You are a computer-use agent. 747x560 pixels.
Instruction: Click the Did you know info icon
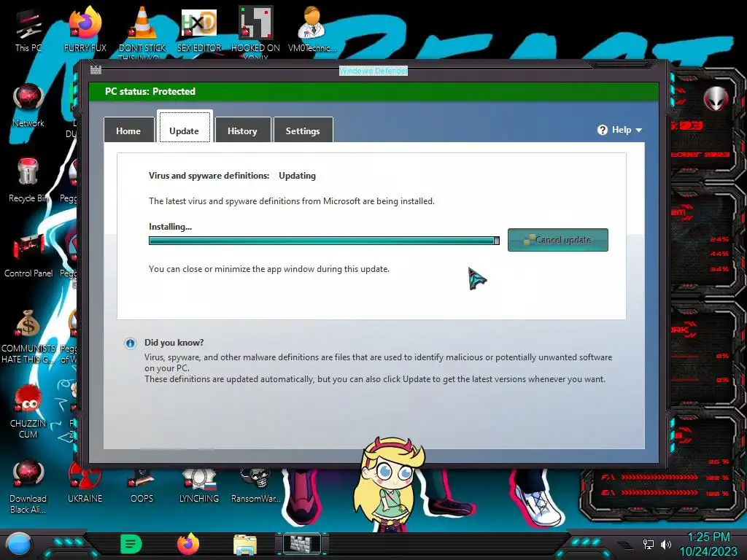point(130,343)
